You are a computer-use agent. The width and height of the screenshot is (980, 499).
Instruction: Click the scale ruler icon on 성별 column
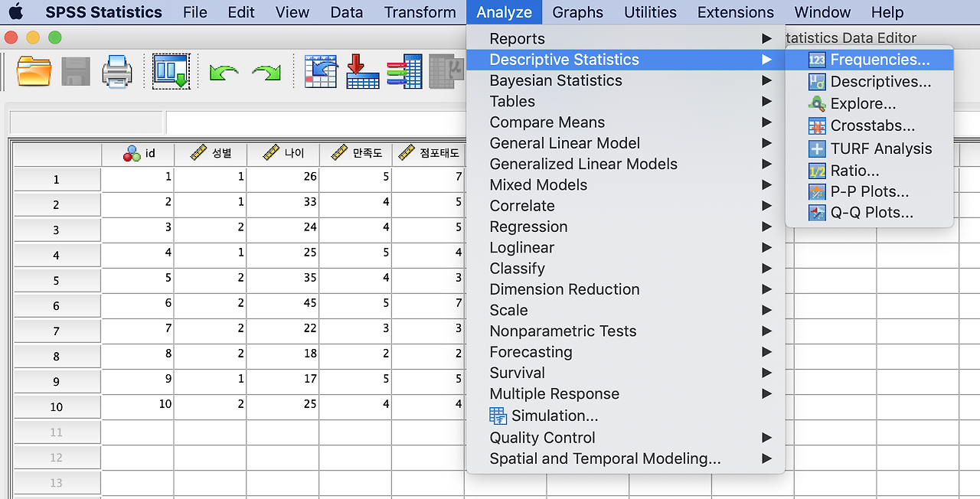click(x=199, y=152)
